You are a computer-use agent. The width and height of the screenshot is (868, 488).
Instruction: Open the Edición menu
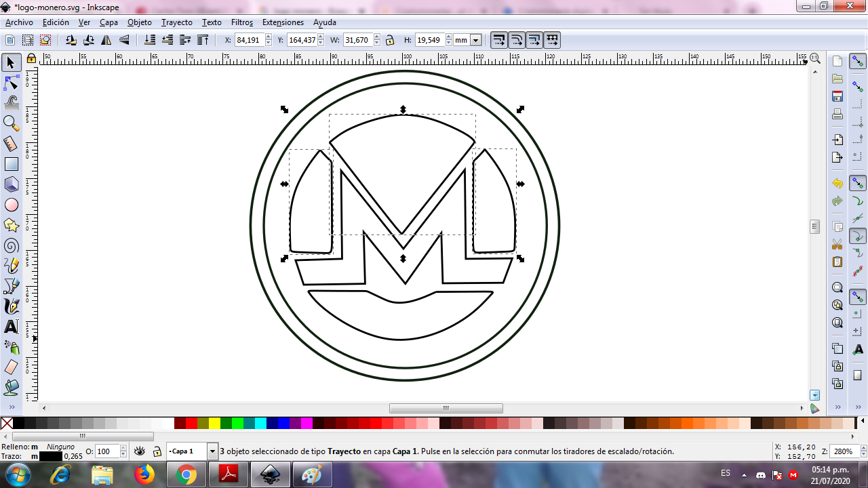(x=56, y=22)
